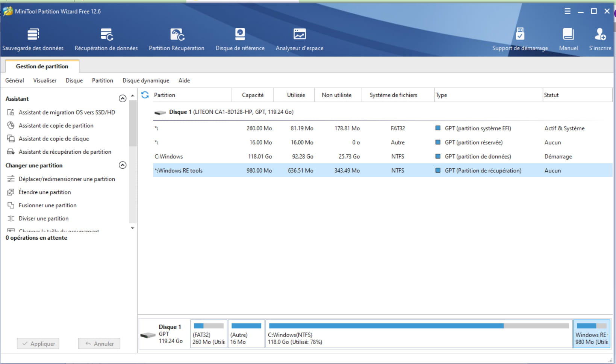This screenshot has height=364, width=616.
Task: Select the Windows RE tools row
Action: coord(383,171)
